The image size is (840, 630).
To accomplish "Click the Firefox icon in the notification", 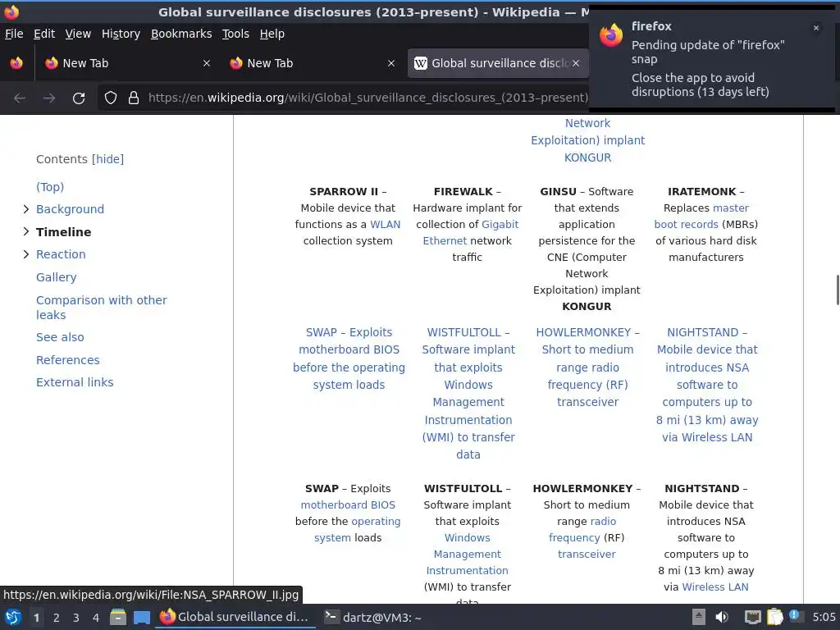I will (610, 35).
